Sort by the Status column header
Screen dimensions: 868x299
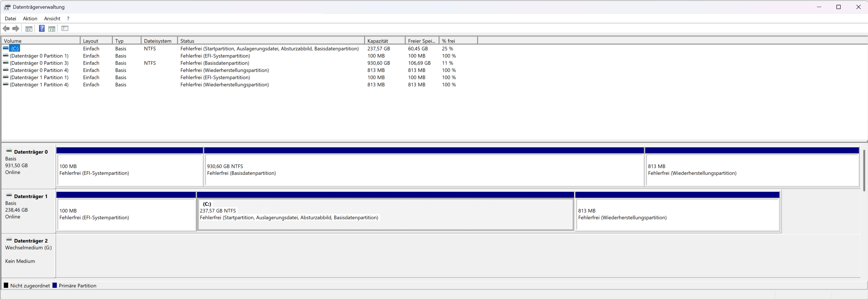(x=271, y=41)
